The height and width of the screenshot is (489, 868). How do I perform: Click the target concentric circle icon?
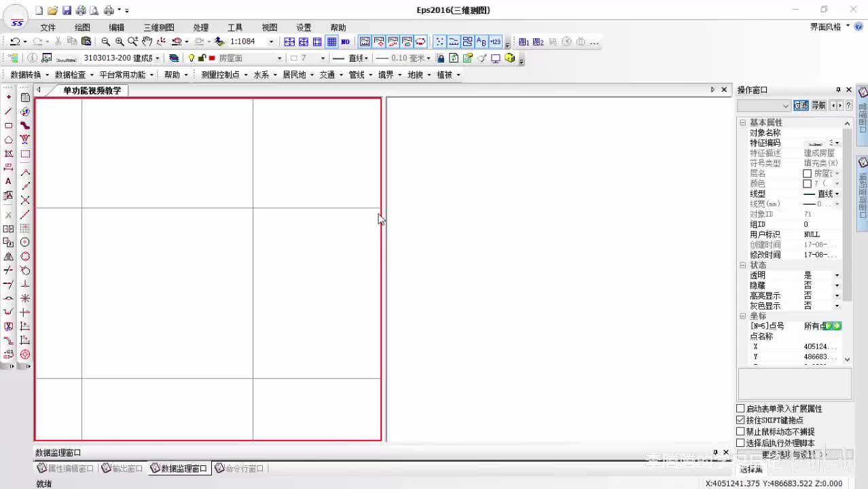point(25,355)
